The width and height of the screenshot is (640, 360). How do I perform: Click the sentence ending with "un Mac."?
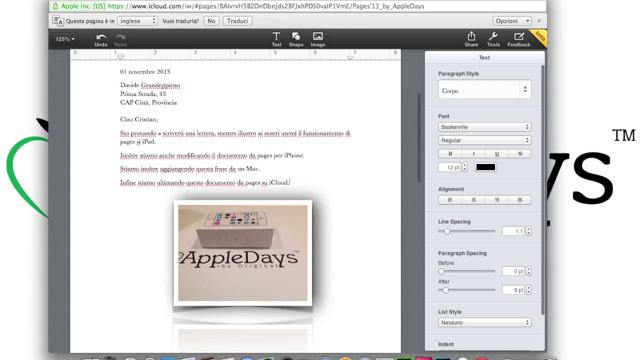[x=190, y=169]
